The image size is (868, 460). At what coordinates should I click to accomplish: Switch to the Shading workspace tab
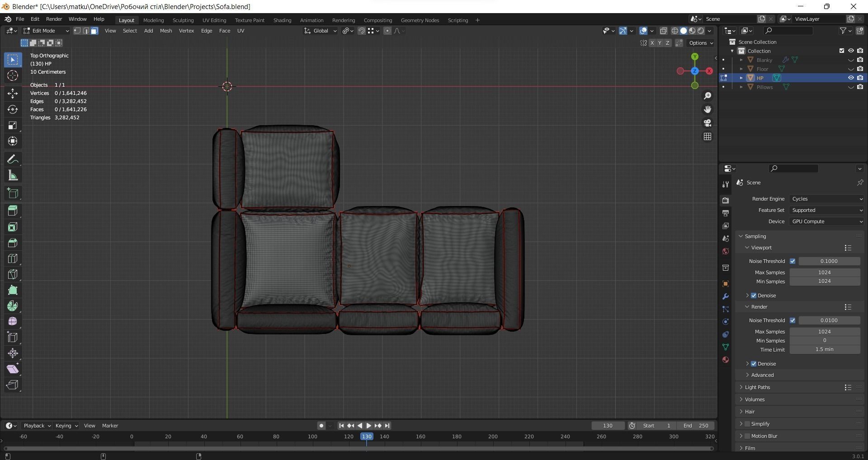tap(282, 20)
